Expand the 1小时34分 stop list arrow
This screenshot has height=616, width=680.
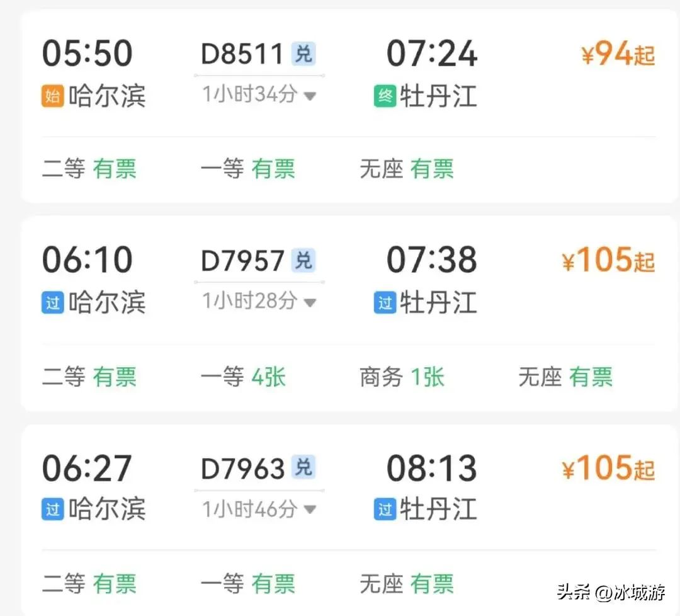309,96
